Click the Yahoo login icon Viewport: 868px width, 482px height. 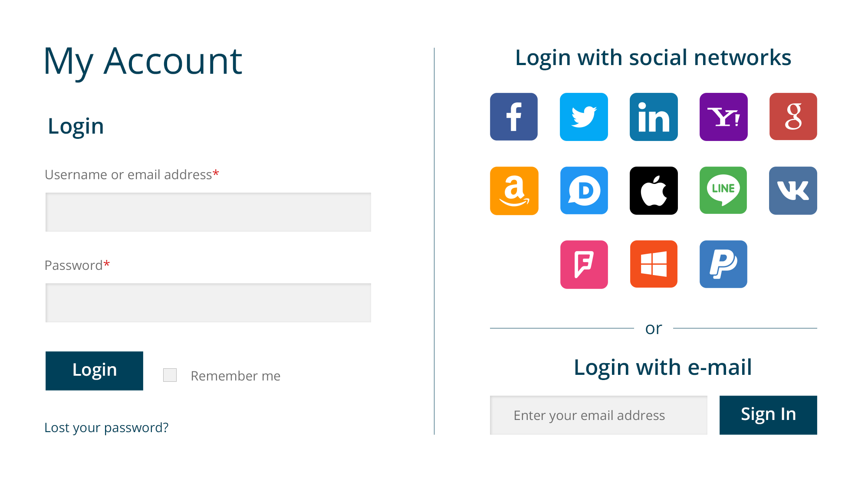tap(723, 116)
